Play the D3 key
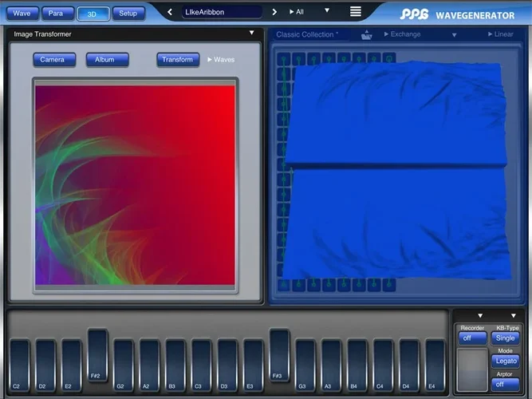Viewport: 532px width, 399px height. pos(227,365)
